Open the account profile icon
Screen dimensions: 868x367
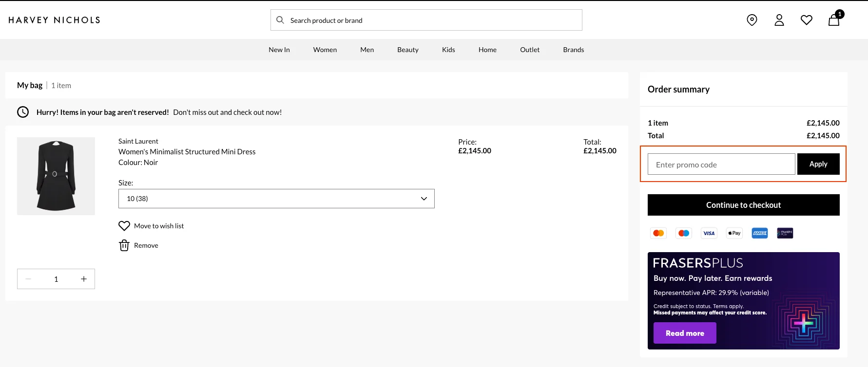click(779, 20)
